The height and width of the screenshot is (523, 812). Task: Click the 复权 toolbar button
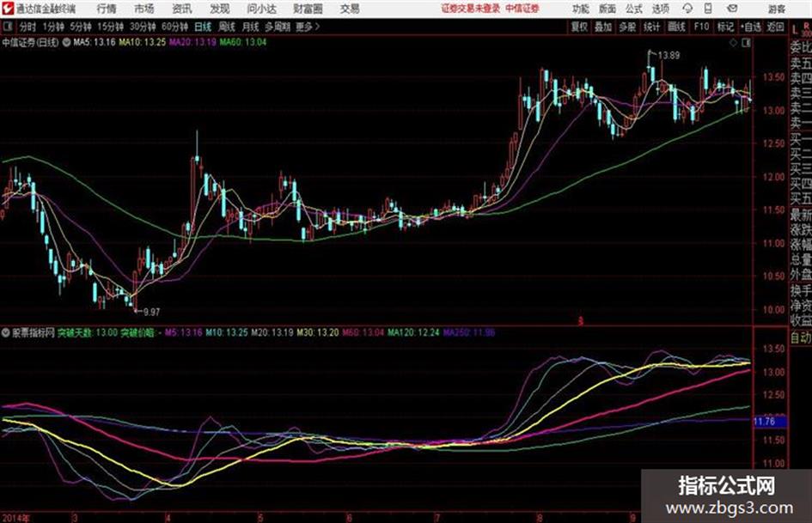coord(578,27)
